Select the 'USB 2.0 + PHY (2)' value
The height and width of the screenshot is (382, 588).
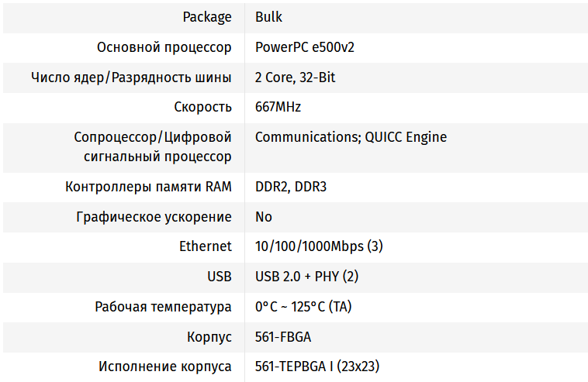(306, 277)
